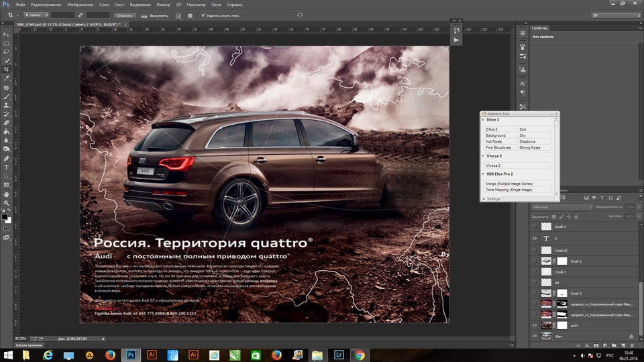The height and width of the screenshot is (362, 644).
Task: Select the Pen tool
Action: 7,158
